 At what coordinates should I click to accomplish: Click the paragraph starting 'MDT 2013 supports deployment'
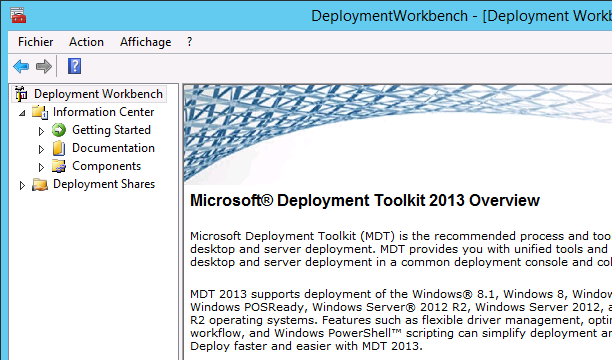coord(401,320)
